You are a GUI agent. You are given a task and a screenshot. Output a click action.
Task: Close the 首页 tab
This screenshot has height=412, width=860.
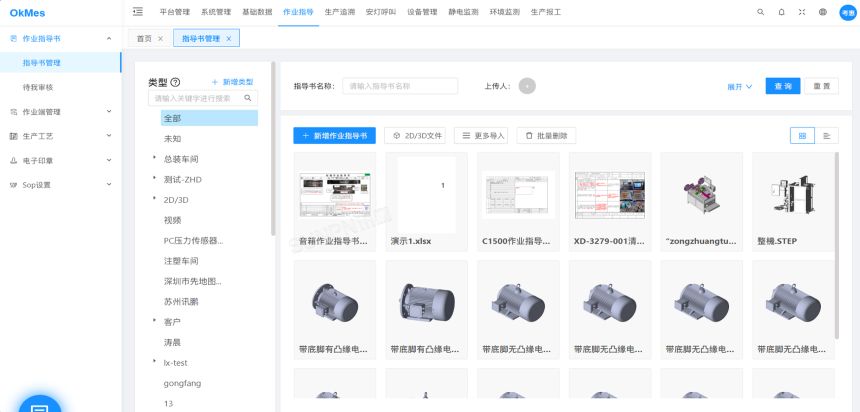160,39
